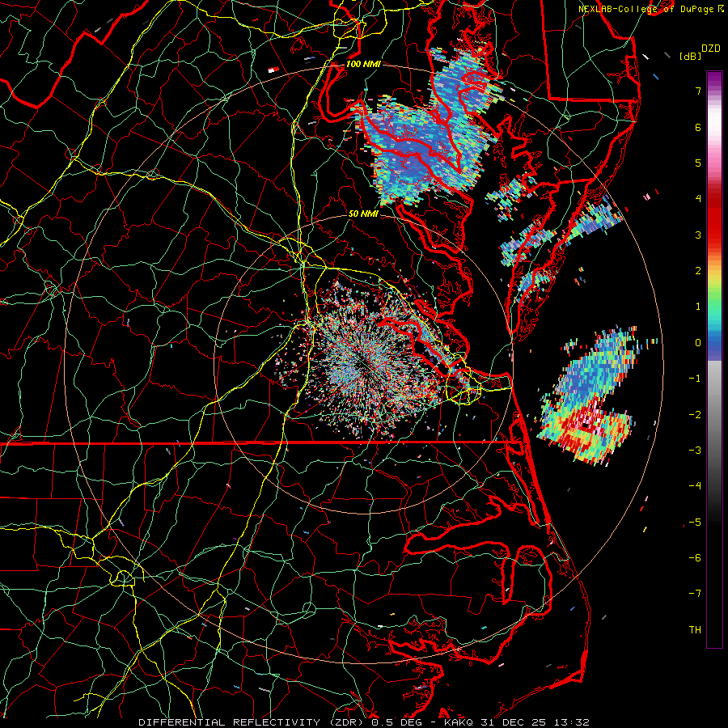
Task: Click the 7 dB legend value
Action: [698, 91]
